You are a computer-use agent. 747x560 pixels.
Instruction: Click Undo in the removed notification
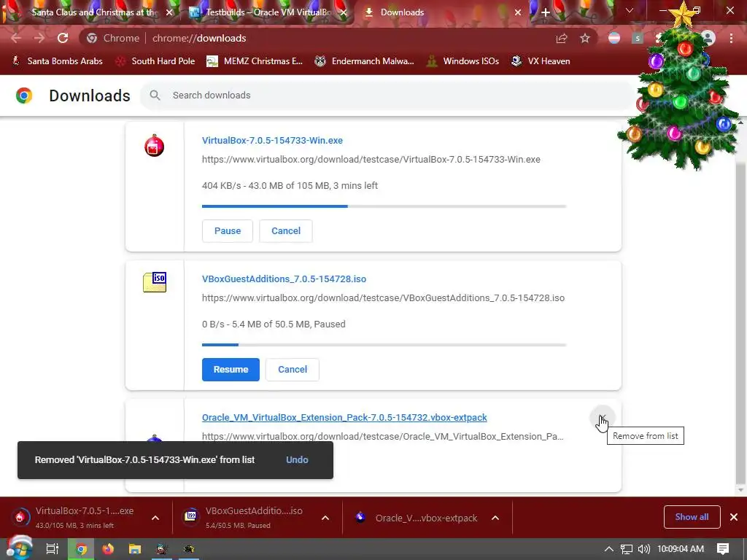coord(297,460)
